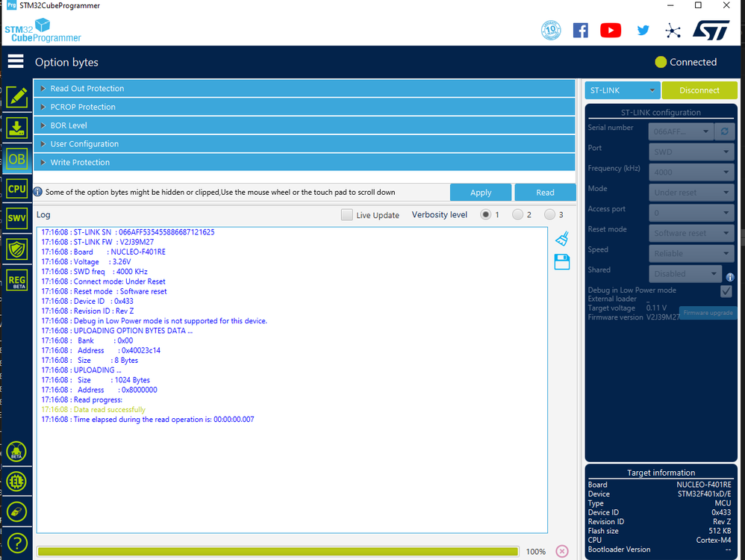Expand Write Protection section
Image resolution: width=745 pixels, height=560 pixels.
304,163
